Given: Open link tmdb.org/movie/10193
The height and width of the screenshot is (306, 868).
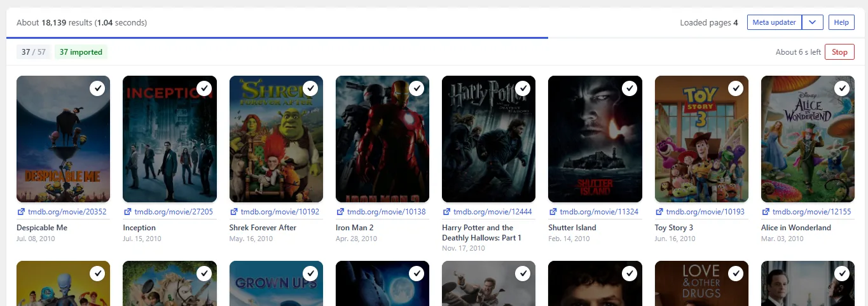Looking at the screenshot, I should [x=705, y=212].
